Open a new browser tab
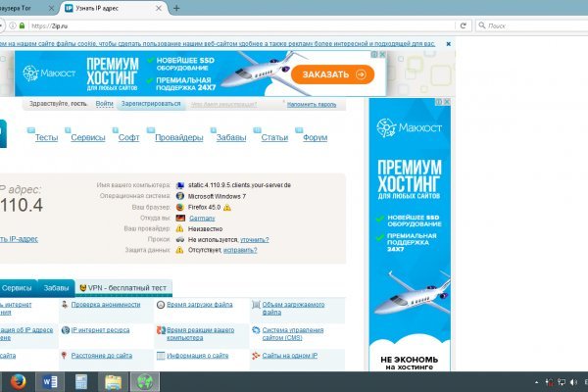Image resolution: width=588 pixels, height=392 pixels. [176, 8]
